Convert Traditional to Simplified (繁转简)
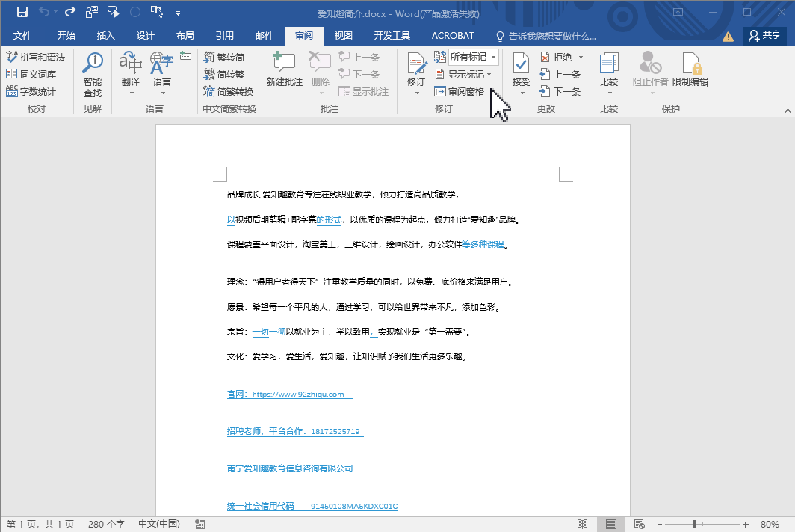The width and height of the screenshot is (795, 532). pyautogui.click(x=224, y=57)
